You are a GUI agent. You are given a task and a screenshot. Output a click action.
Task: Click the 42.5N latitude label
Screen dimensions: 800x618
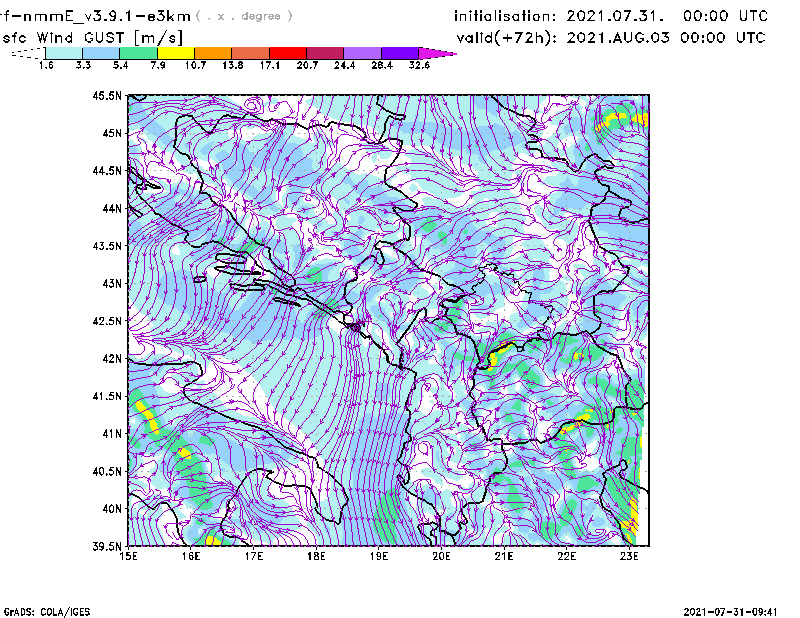(x=107, y=321)
